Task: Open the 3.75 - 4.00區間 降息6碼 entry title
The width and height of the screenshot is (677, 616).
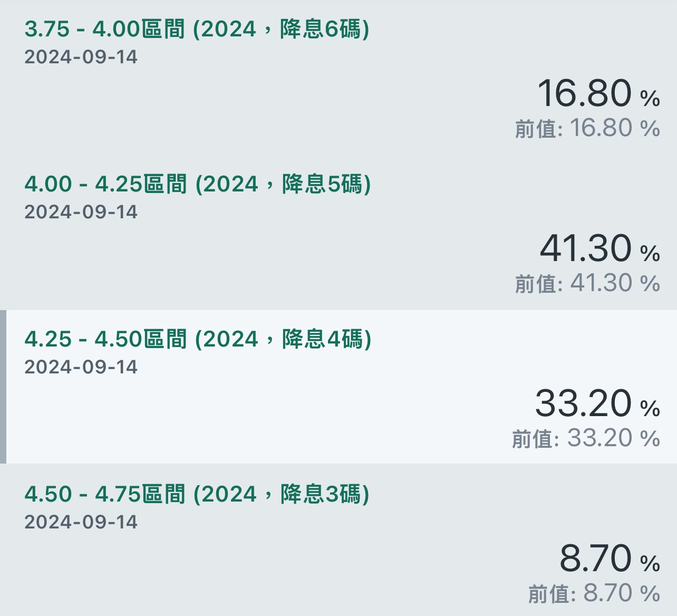Action: (x=197, y=29)
